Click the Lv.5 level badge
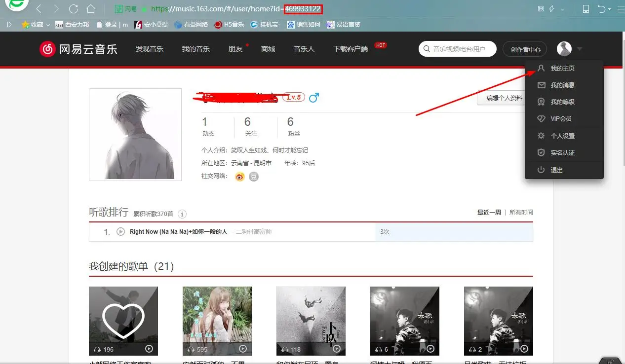625x364 pixels. [294, 97]
